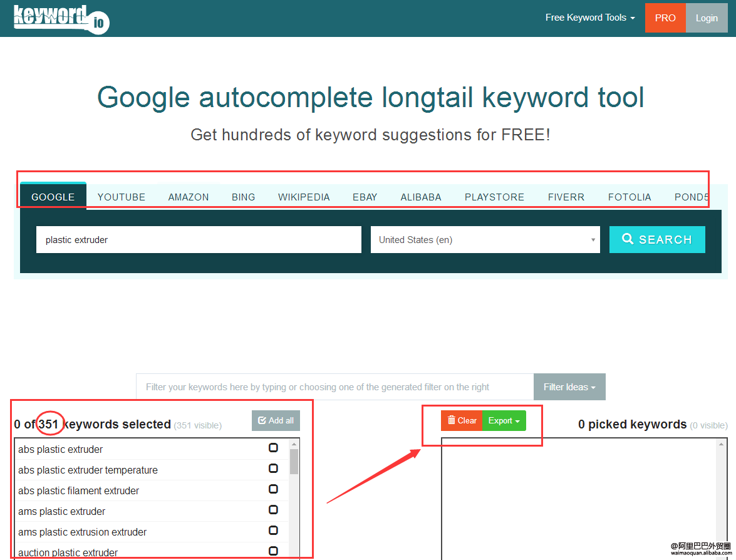The height and width of the screenshot is (560, 736).
Task: Click 'abs plastic extruder temperature' keyword text
Action: pyautogui.click(x=88, y=470)
